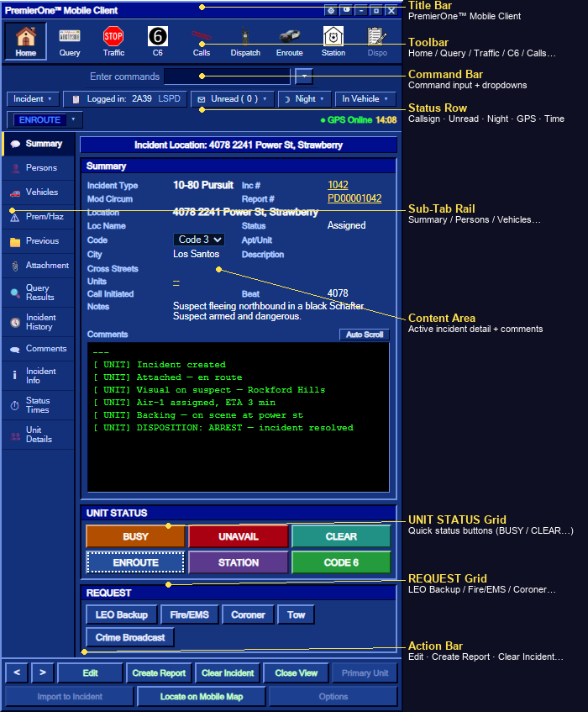Click the Persons tab person icon
This screenshot has height=712, width=588.
tap(15, 168)
